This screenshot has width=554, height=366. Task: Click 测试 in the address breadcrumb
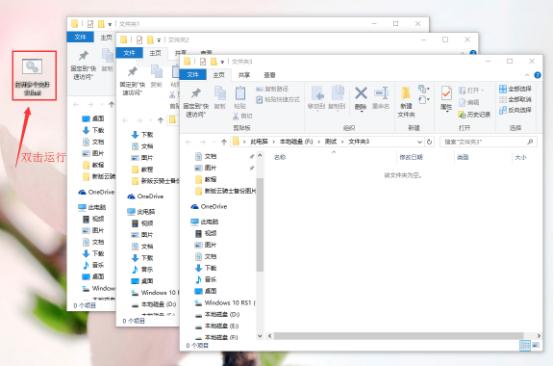[x=331, y=142]
